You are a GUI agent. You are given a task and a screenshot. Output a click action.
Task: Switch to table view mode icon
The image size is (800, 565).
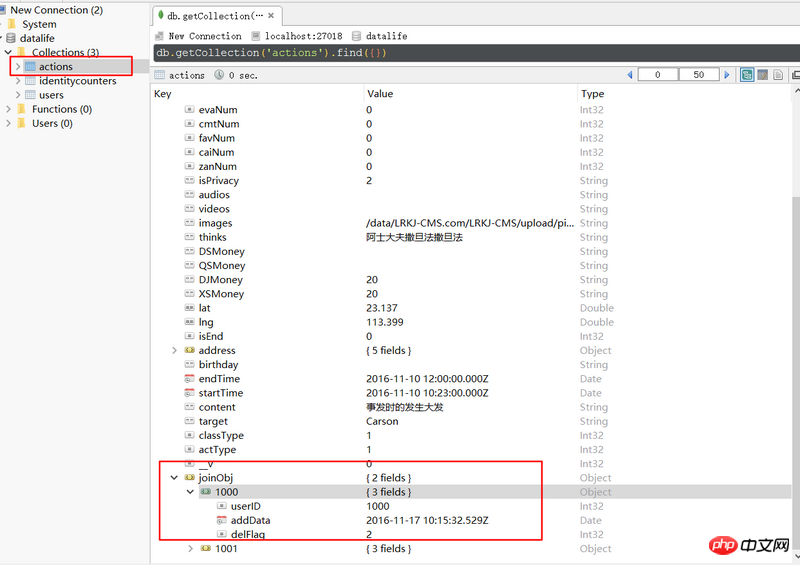click(762, 75)
